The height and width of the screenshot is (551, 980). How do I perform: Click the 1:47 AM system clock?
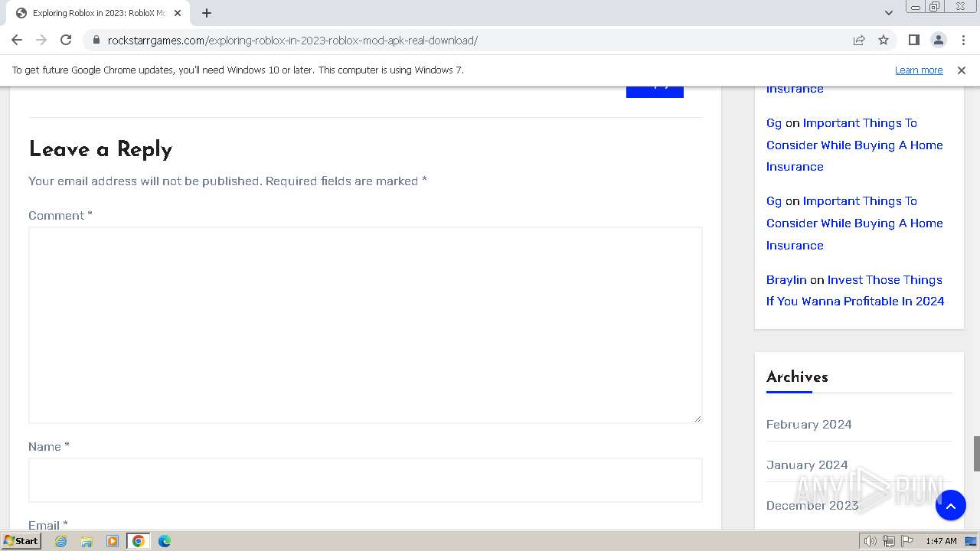tap(941, 541)
